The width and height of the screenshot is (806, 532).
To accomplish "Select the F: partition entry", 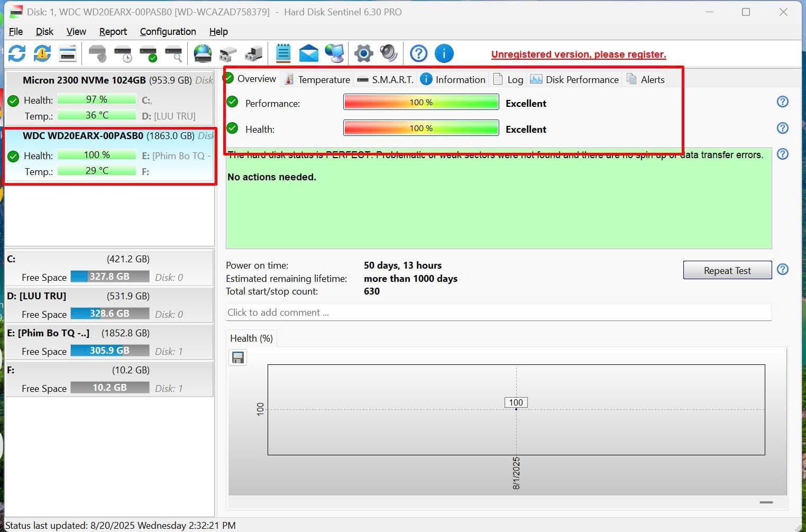I will [x=109, y=379].
